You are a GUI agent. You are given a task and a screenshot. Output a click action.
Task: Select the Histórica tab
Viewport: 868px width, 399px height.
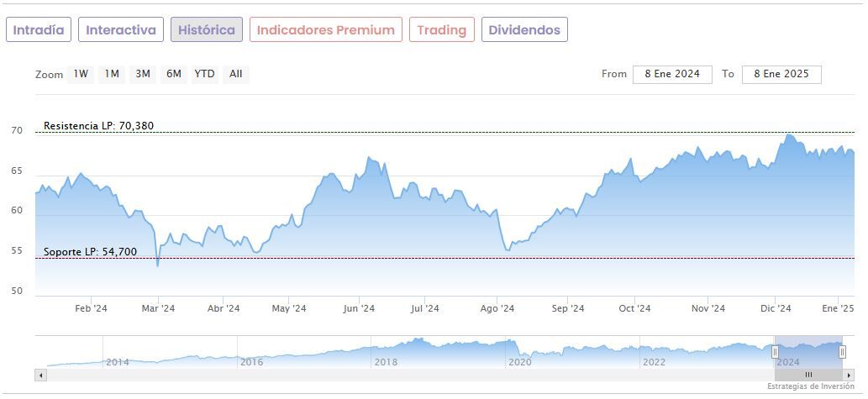207,30
